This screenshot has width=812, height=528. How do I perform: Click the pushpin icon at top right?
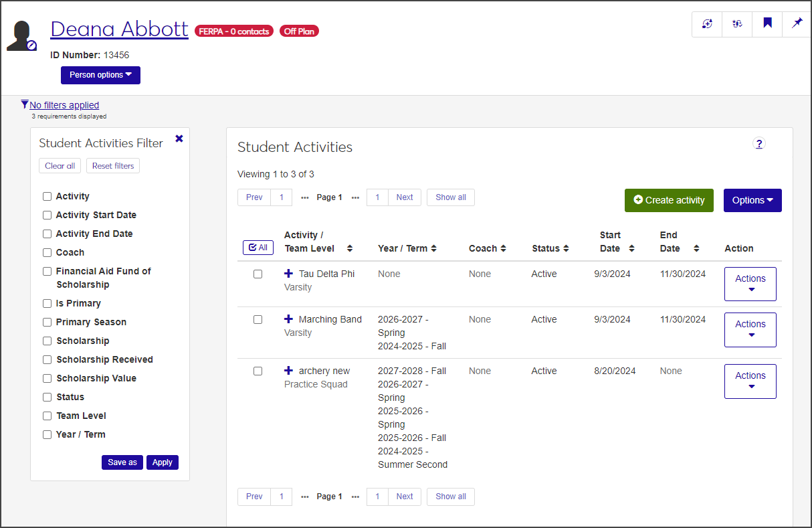[797, 23]
